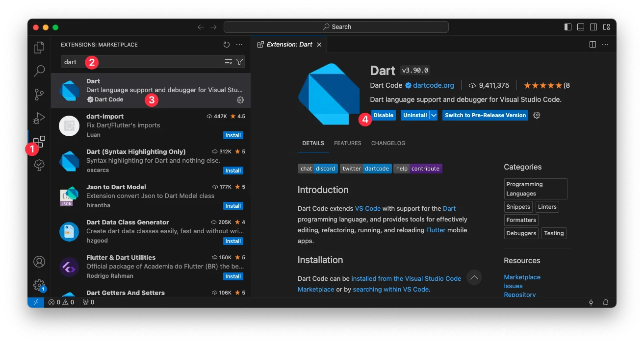Open the Extensions view icon
This screenshot has width=644, height=344.
[39, 142]
